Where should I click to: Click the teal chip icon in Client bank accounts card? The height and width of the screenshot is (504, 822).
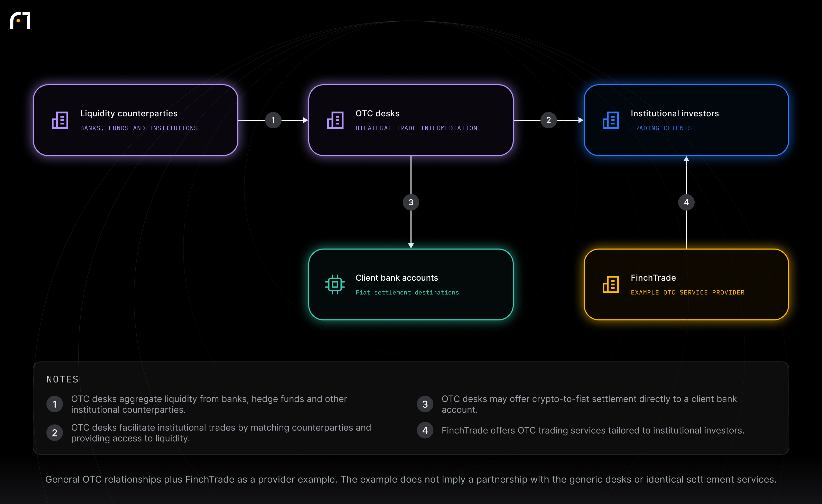335,284
